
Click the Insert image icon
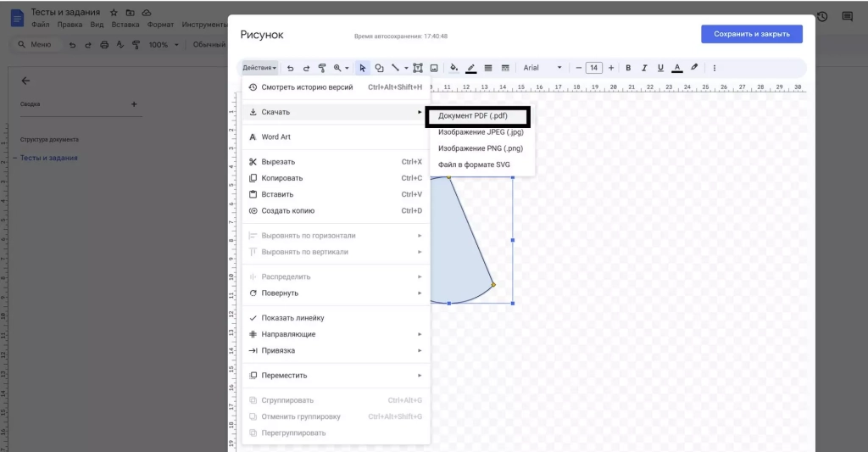(434, 68)
